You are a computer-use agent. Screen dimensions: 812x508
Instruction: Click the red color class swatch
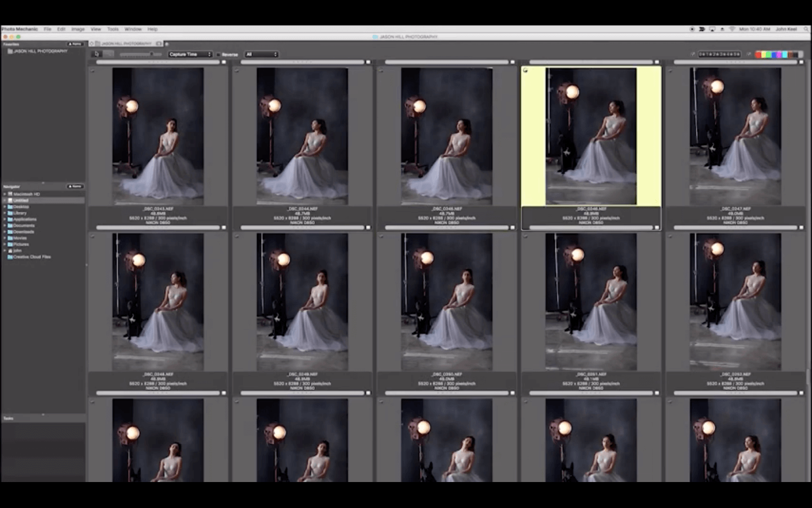(758, 55)
